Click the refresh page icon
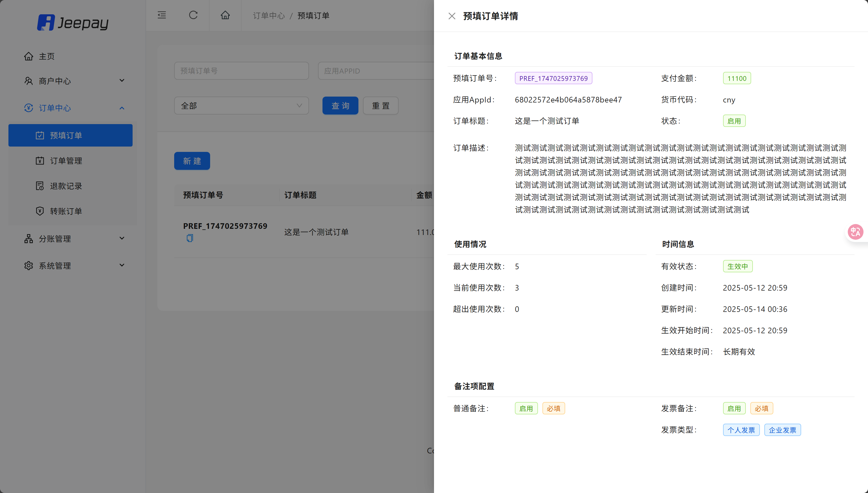 pos(193,15)
